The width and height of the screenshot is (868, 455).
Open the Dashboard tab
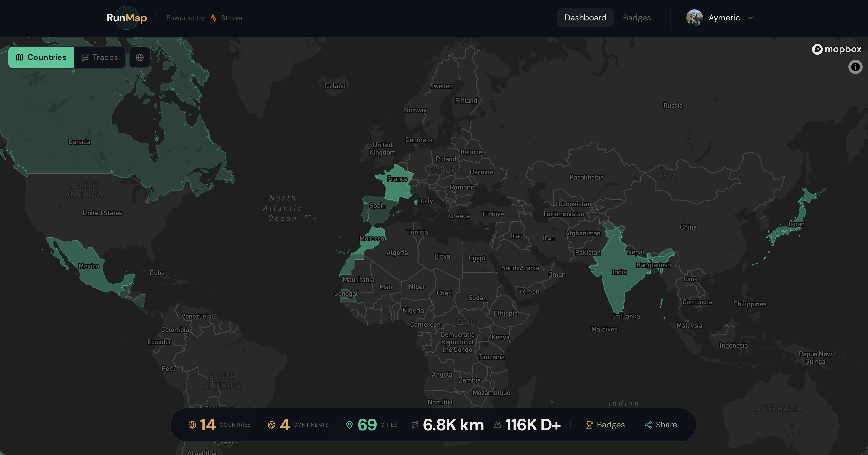point(585,18)
